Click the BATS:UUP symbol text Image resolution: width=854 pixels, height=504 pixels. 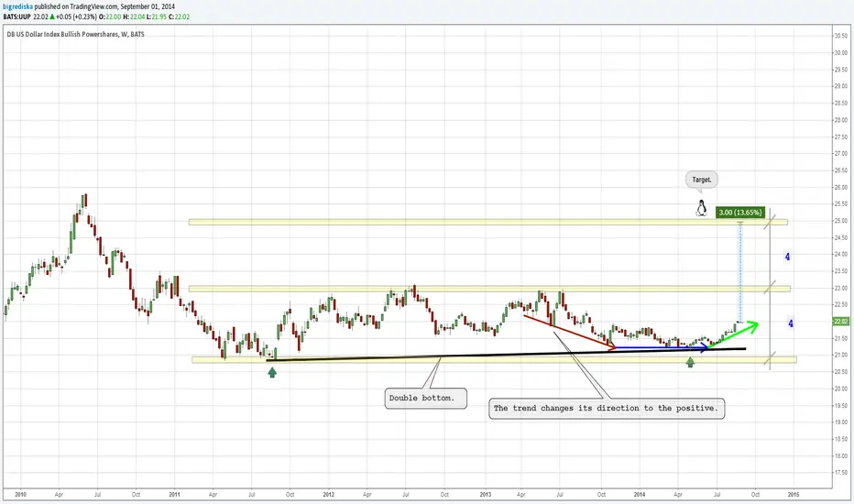click(x=16, y=16)
